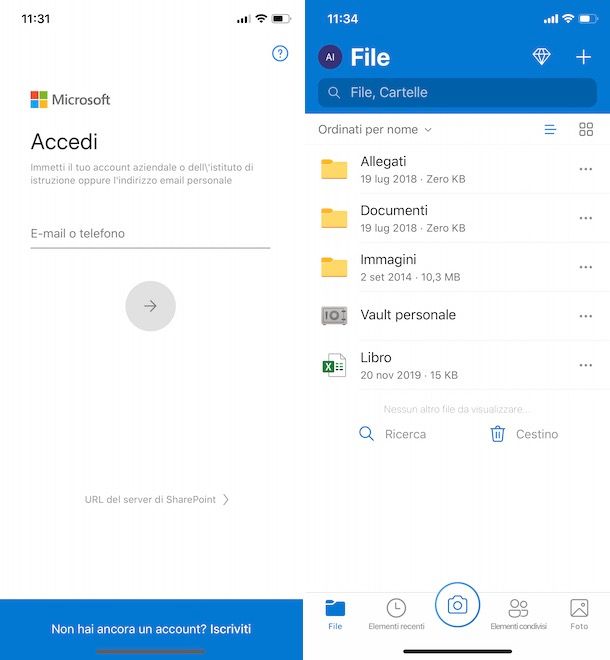Screen dimensions: 610x660
Task: Tap the round arrow next button
Action: 150,306
